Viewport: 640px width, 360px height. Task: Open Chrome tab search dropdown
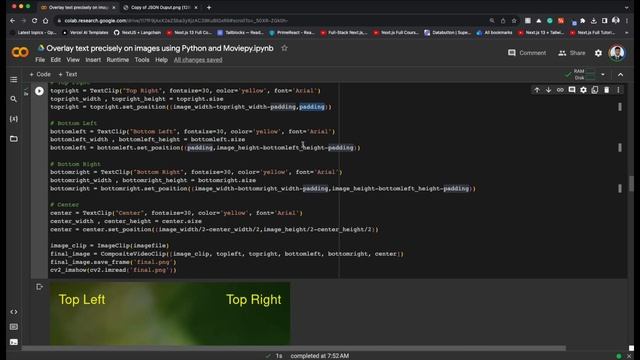pyautogui.click(x=627, y=7)
